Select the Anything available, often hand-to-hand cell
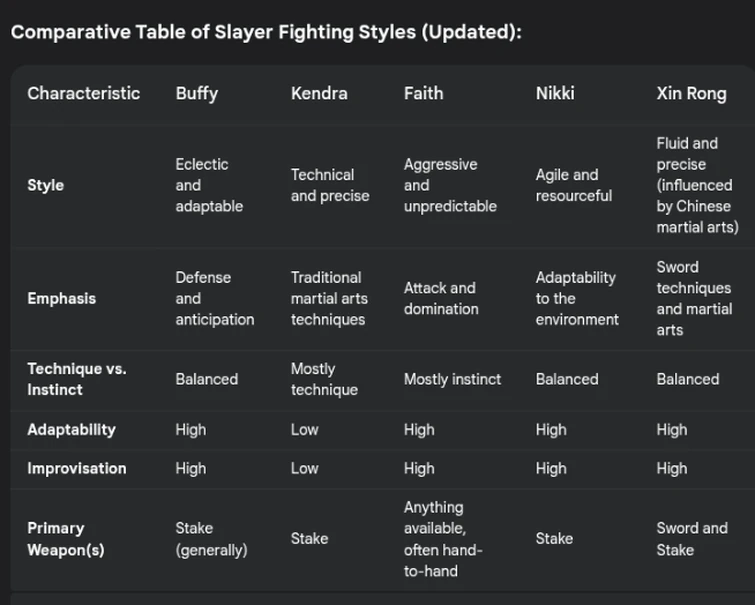 tap(443, 538)
